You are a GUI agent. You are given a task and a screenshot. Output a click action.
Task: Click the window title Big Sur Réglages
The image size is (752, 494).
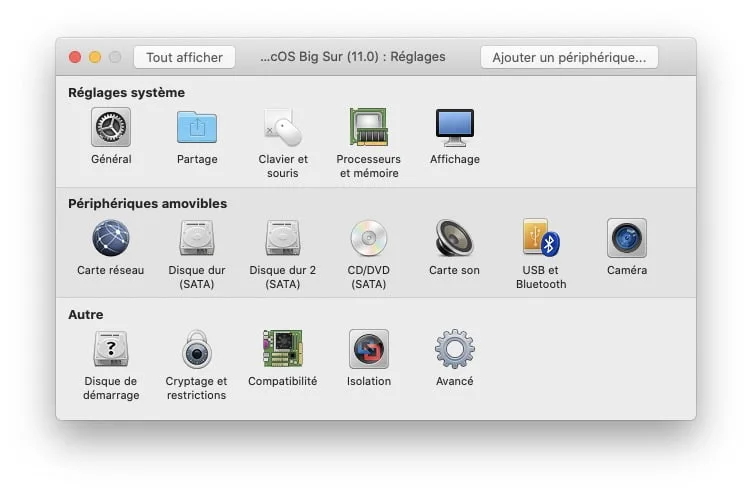pos(352,57)
